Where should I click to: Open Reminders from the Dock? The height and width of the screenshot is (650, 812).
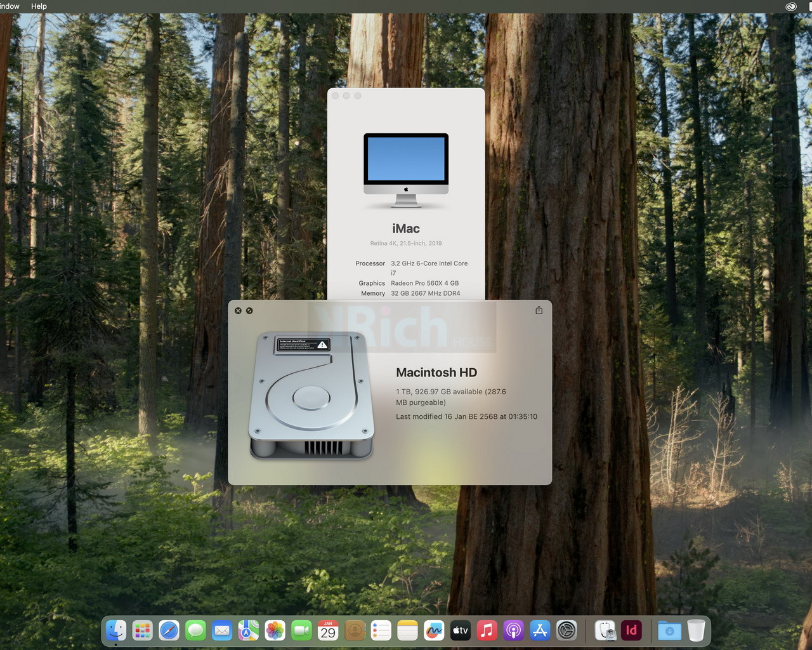coord(381,630)
